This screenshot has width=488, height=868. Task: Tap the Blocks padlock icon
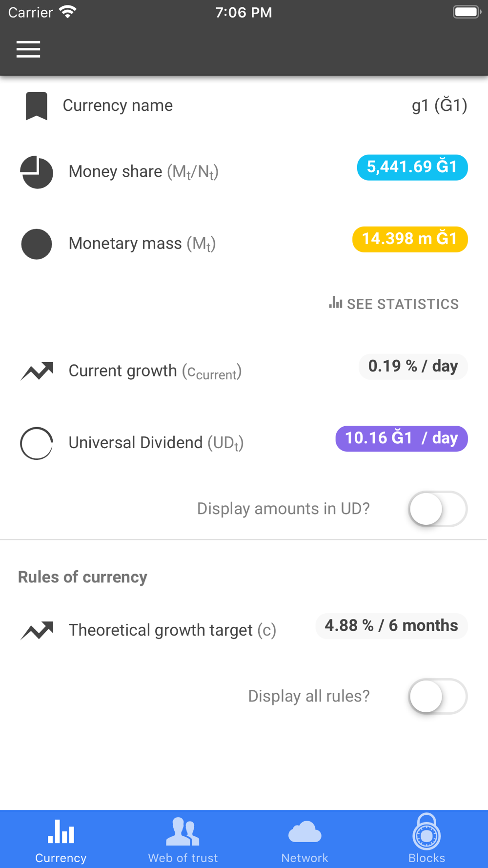coord(427,832)
